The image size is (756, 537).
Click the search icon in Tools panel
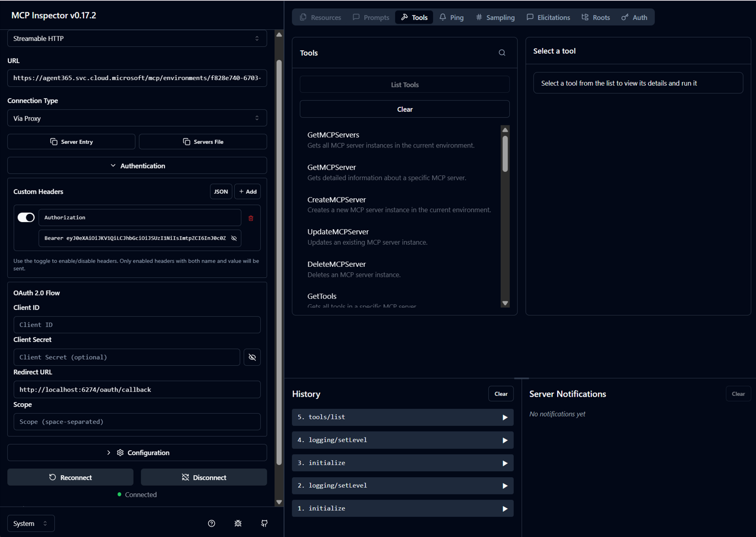[502, 53]
